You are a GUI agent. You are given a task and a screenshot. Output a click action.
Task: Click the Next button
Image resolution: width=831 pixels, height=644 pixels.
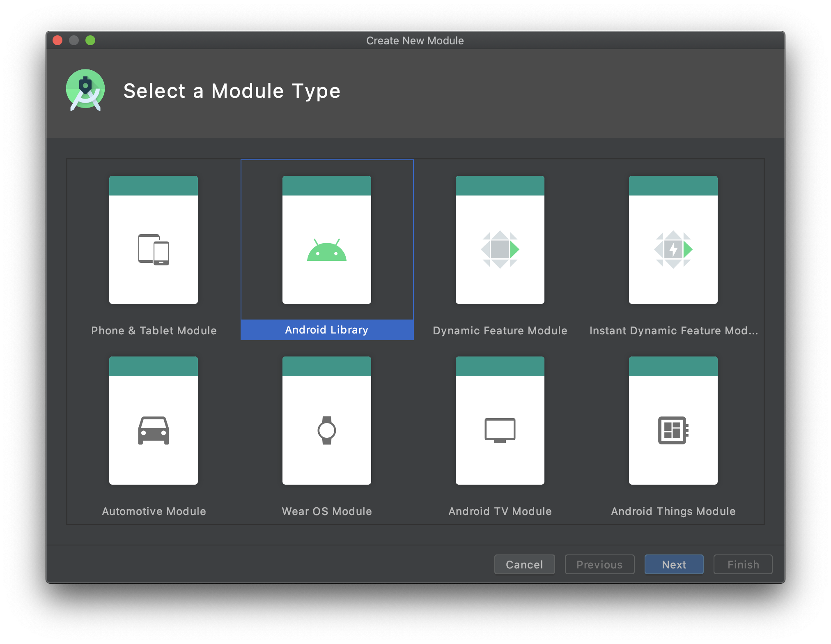674,564
